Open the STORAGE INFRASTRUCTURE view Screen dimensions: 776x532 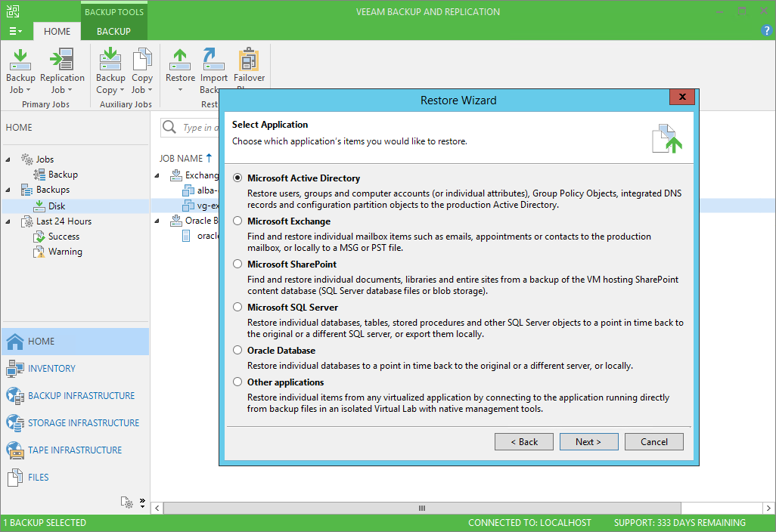click(x=75, y=422)
